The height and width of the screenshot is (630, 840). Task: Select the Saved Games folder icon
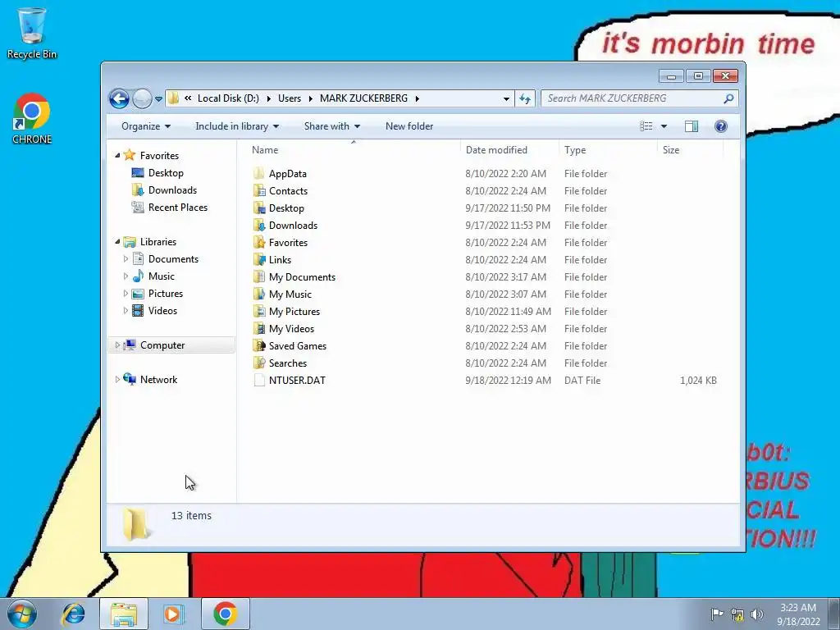(x=259, y=345)
